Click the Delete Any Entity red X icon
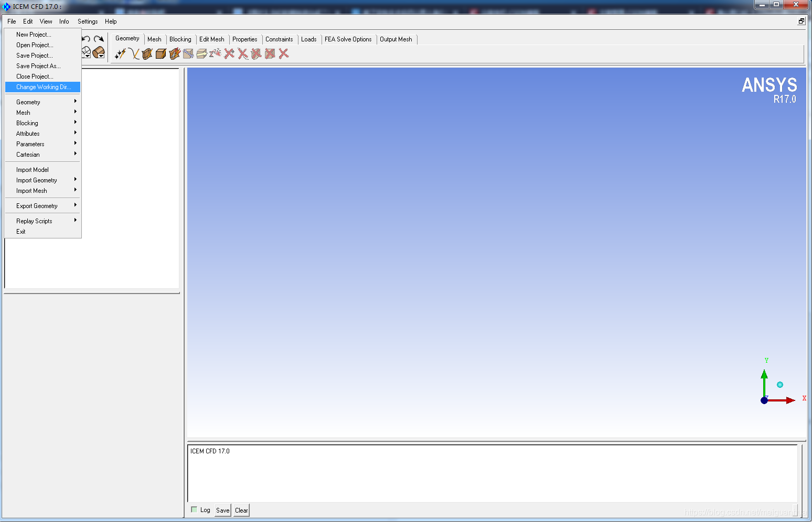Viewport: 812px width, 522px height. point(284,53)
